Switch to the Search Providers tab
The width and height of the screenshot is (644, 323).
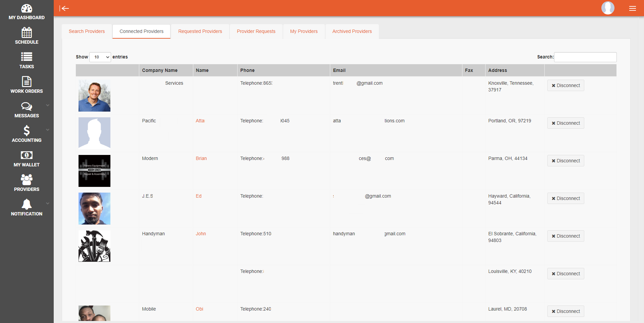pyautogui.click(x=87, y=31)
